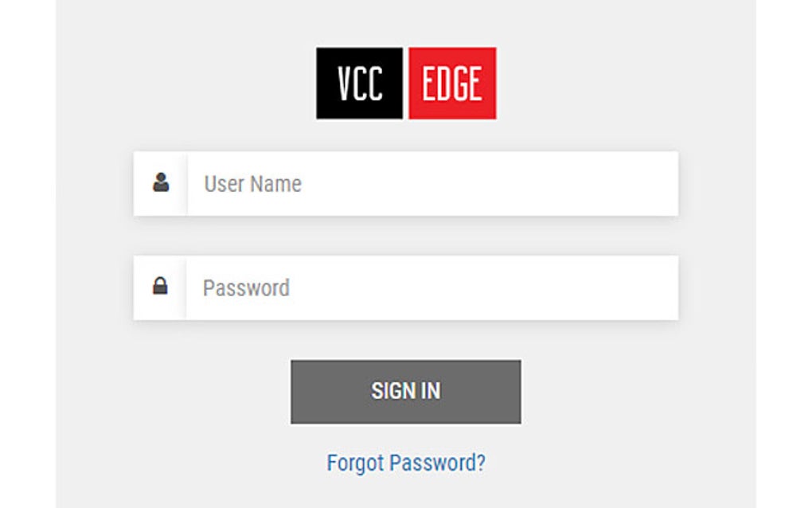Open the Forgot Password? link
This screenshot has height=508, width=812.
pyautogui.click(x=405, y=463)
